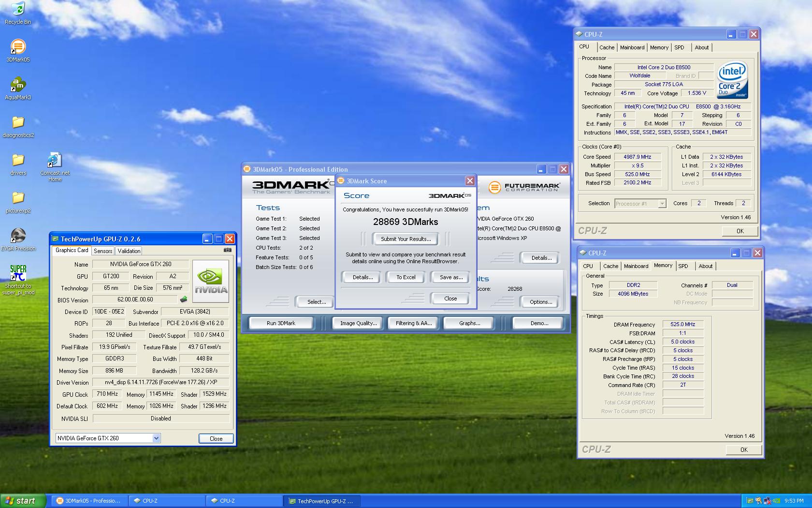812x508 pixels.
Task: Export score with To Excel button
Action: pos(406,277)
